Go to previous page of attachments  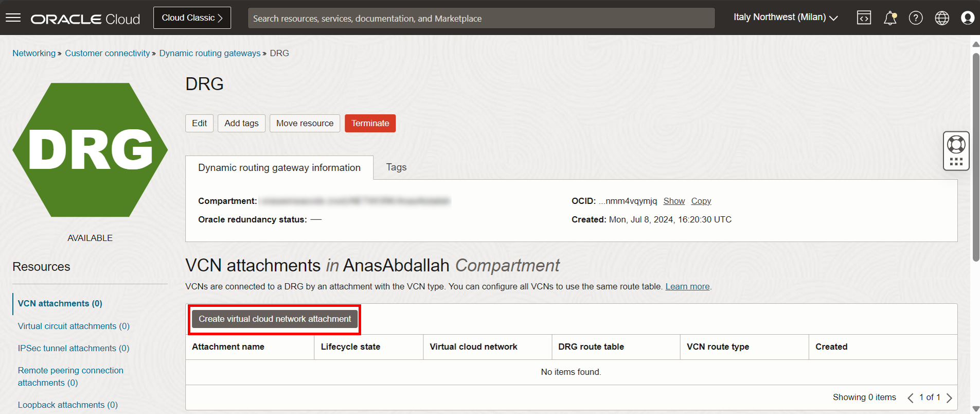910,398
